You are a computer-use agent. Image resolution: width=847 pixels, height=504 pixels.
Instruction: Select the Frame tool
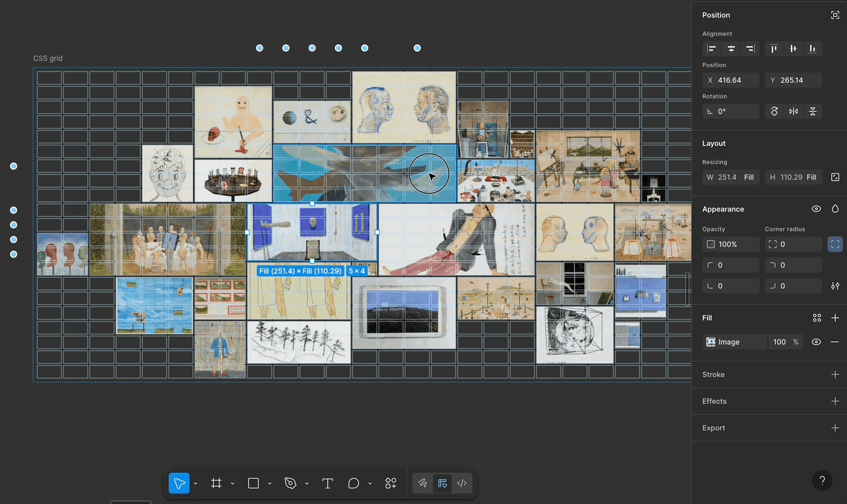tap(216, 483)
